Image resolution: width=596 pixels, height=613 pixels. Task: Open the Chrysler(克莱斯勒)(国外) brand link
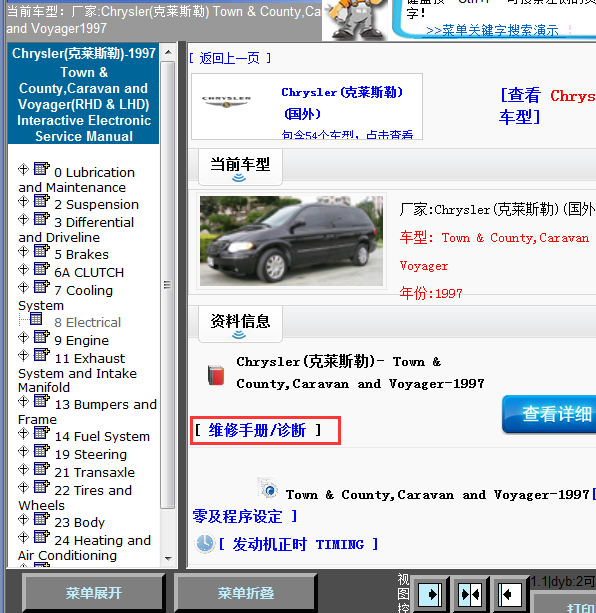click(x=342, y=103)
